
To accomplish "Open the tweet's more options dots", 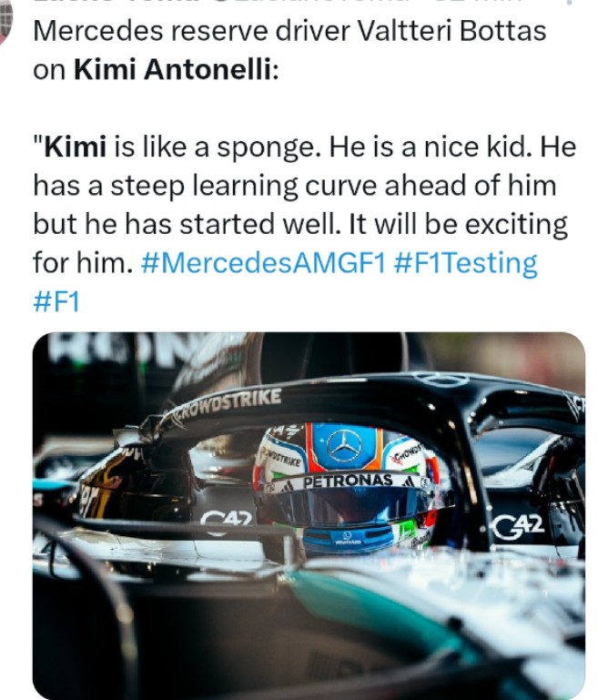I will tap(569, 2).
